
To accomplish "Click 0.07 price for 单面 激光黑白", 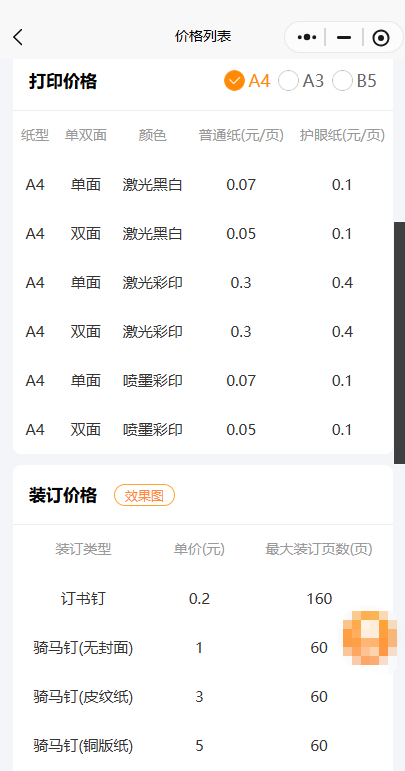I will (241, 185).
